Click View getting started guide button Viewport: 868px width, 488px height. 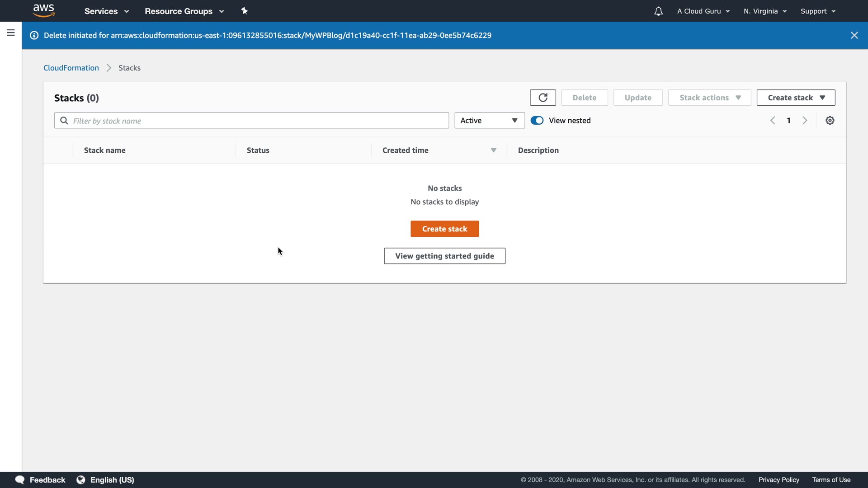(x=444, y=256)
